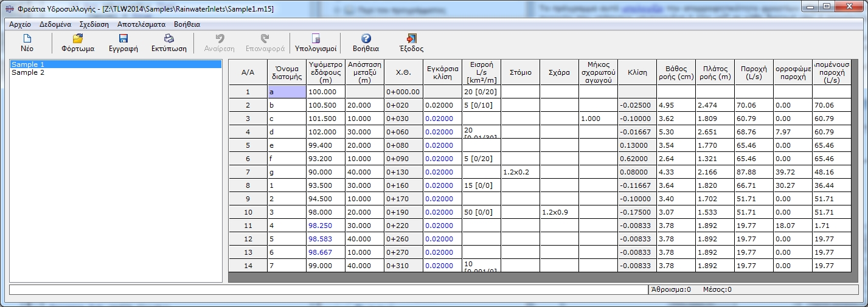Click the section name cell containing 'a'

coord(286,92)
